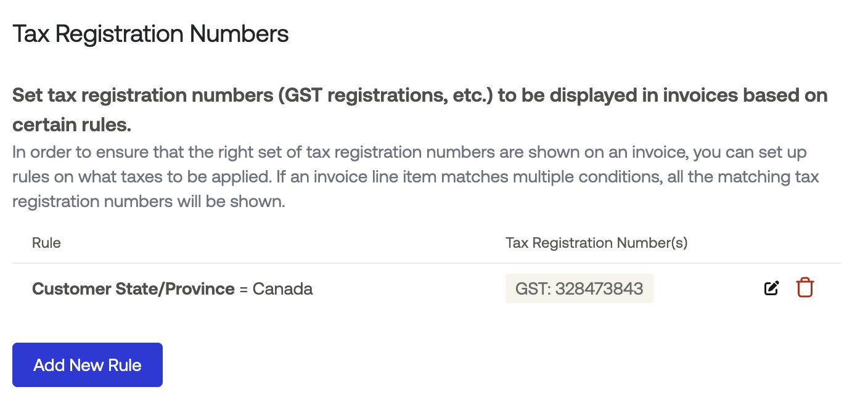Click the Tax Registration Number(s) column header
Image resolution: width=868 pixels, height=408 pixels.
coord(596,243)
